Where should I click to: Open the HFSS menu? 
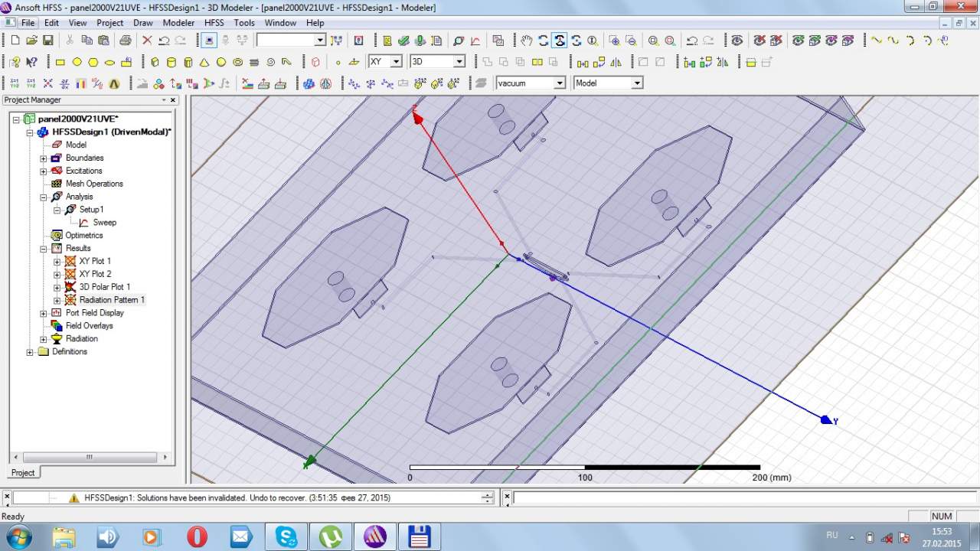(x=214, y=23)
